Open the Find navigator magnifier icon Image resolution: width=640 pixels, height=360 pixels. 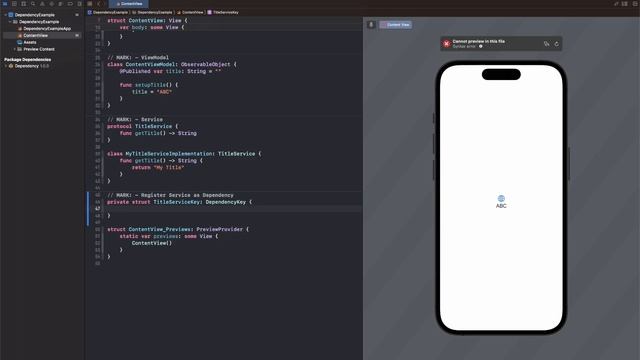33,4
